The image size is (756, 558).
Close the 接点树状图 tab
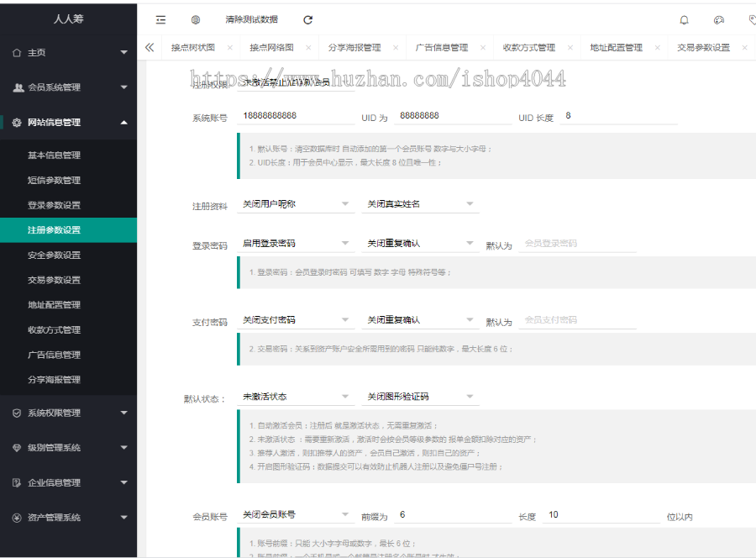tap(230, 47)
